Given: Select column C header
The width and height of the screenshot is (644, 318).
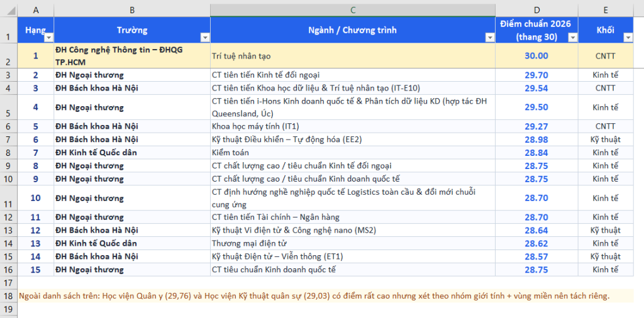Looking at the screenshot, I should pyautogui.click(x=353, y=10).
